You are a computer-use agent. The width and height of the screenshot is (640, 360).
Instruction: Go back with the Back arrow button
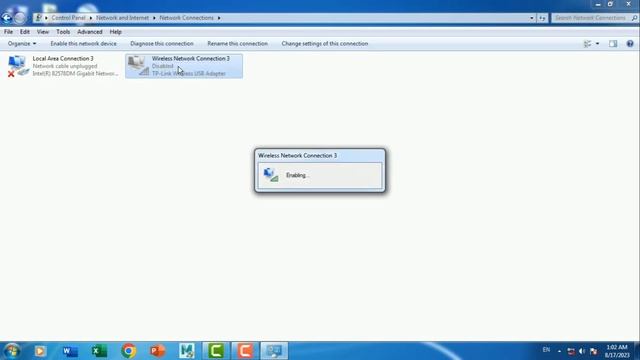(7, 18)
